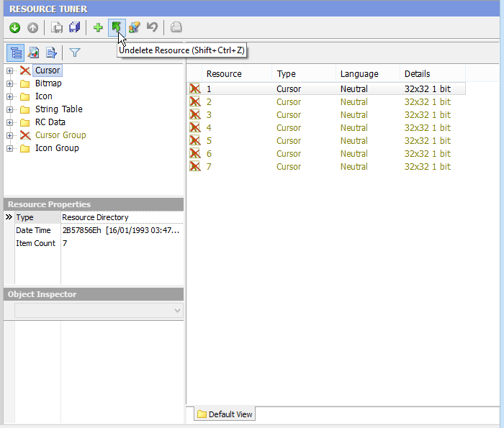Viewport: 504px width, 428px height.
Task: Toggle the resource tree view button
Action: click(x=15, y=53)
